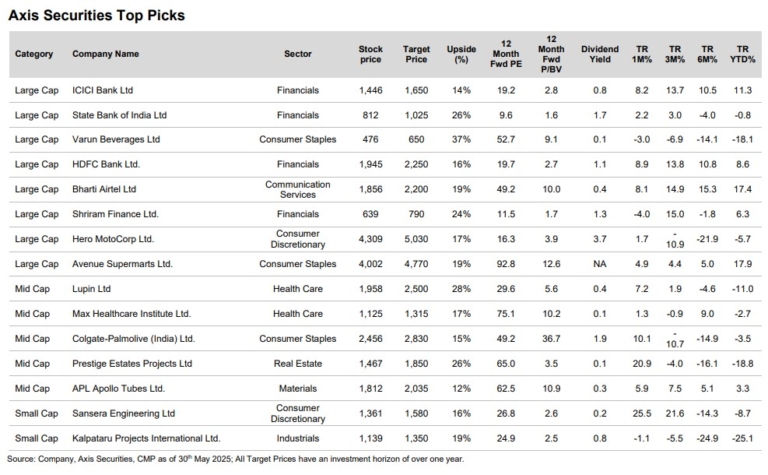Viewport: 768px width, 475px height.
Task: Click Avenue Supermarts Ltd. company name
Action: tap(123, 264)
